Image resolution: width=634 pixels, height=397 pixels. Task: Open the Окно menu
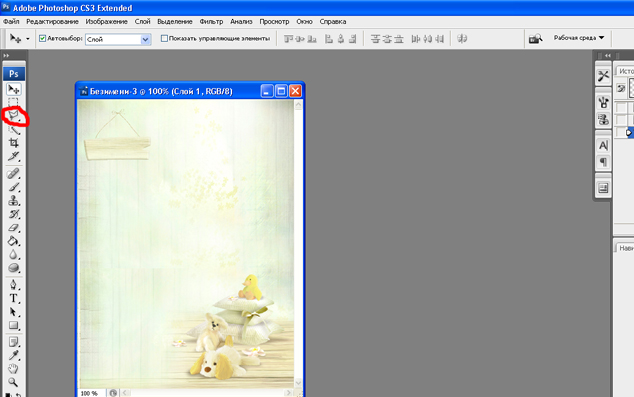(304, 21)
